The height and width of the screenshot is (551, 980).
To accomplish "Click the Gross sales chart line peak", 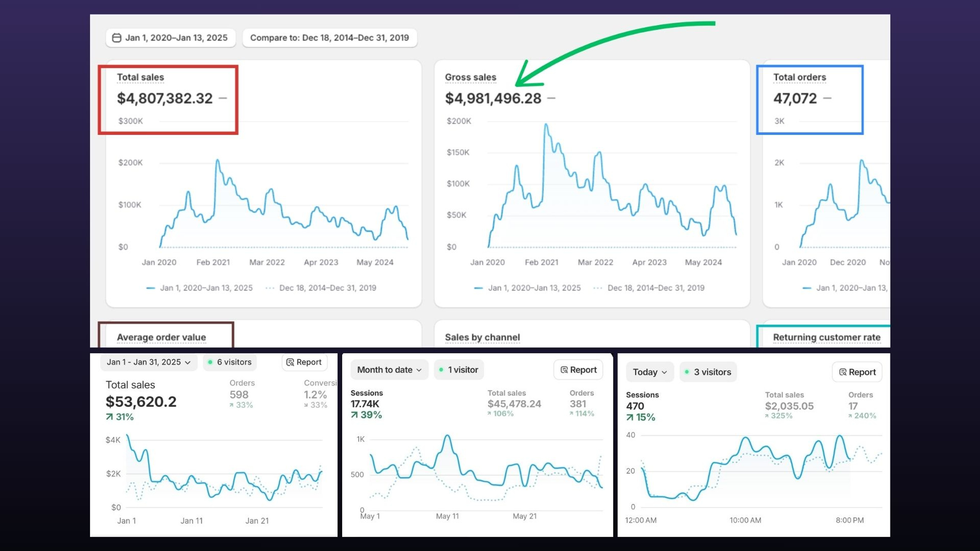I will point(546,124).
